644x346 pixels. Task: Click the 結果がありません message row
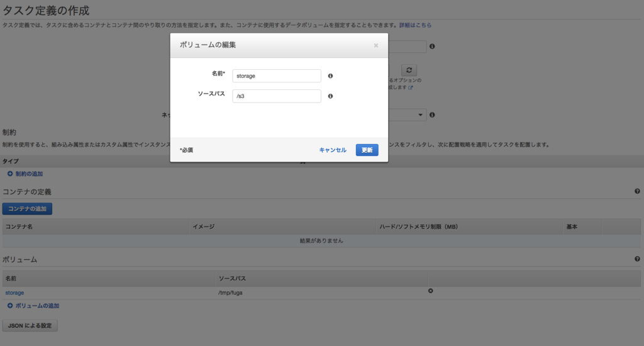[321, 241]
